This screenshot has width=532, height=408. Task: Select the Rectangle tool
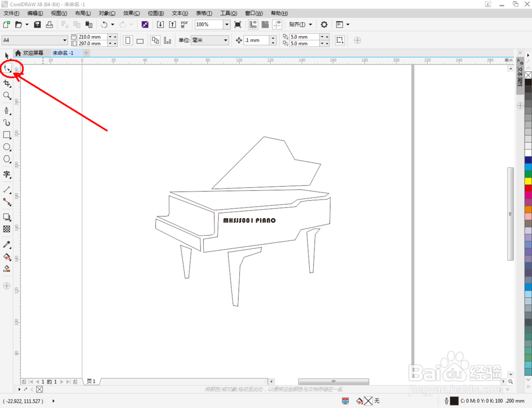pos(7,135)
